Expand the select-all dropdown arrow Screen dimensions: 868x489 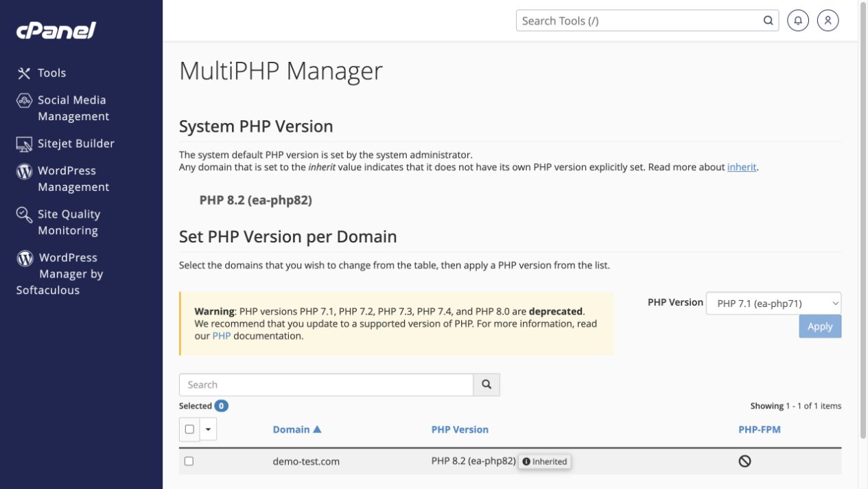click(x=209, y=429)
